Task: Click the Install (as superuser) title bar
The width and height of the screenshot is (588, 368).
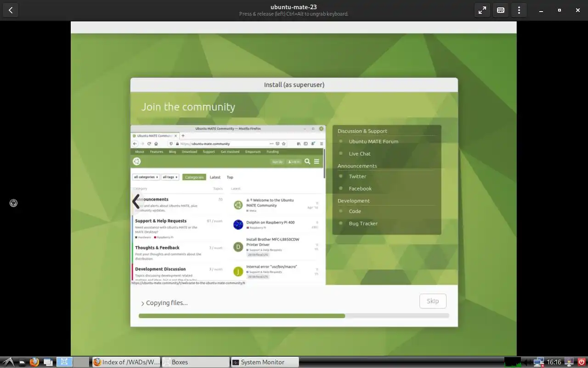Action: 294,85
